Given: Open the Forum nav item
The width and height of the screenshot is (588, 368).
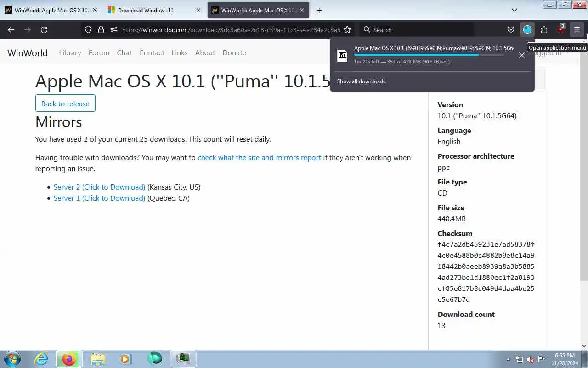Looking at the screenshot, I should coord(99,53).
